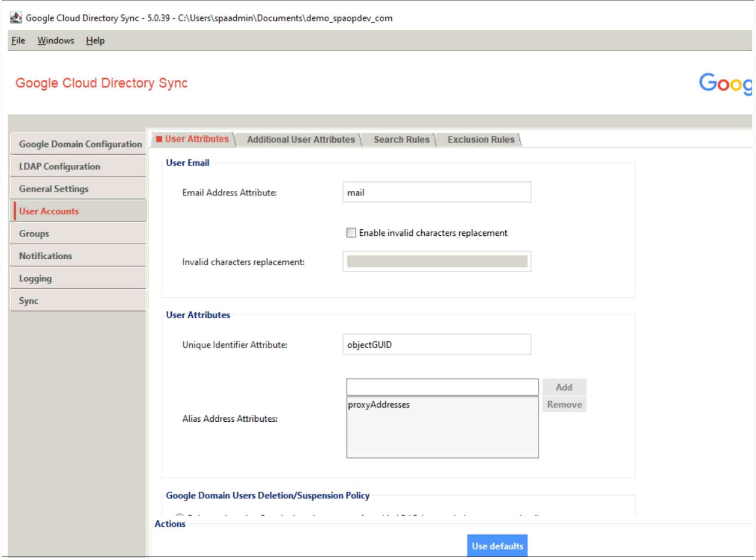
Task: Click the Google Cloud Directory Sync title bar icon
Action: point(16,18)
